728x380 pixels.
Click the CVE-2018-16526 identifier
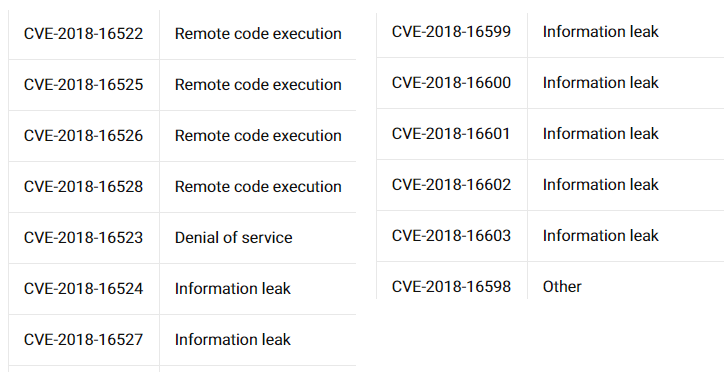point(84,136)
